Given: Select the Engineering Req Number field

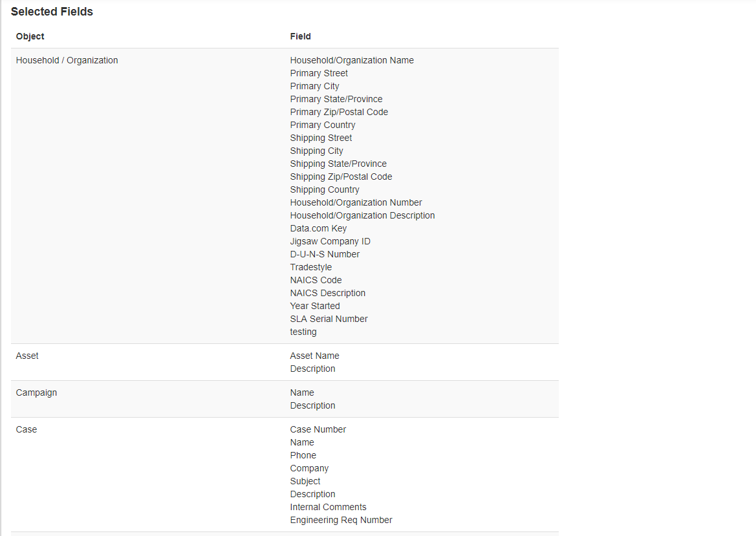Looking at the screenshot, I should tap(341, 520).
